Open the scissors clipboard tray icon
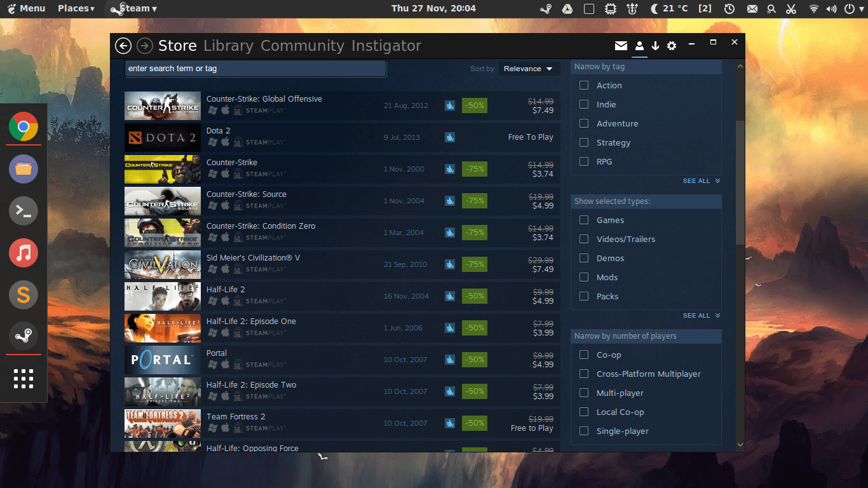This screenshot has height=488, width=868. point(790,8)
